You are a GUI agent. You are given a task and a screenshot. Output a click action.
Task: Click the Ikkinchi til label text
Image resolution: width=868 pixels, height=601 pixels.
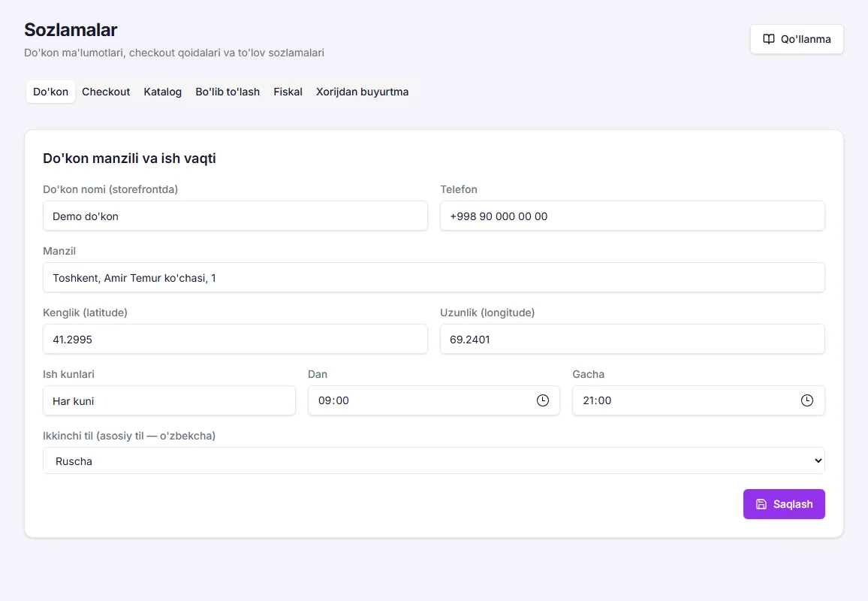coord(129,436)
